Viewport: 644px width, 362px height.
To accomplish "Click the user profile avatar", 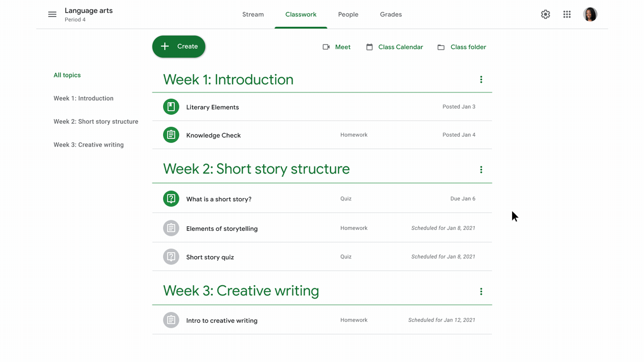I will click(x=590, y=14).
